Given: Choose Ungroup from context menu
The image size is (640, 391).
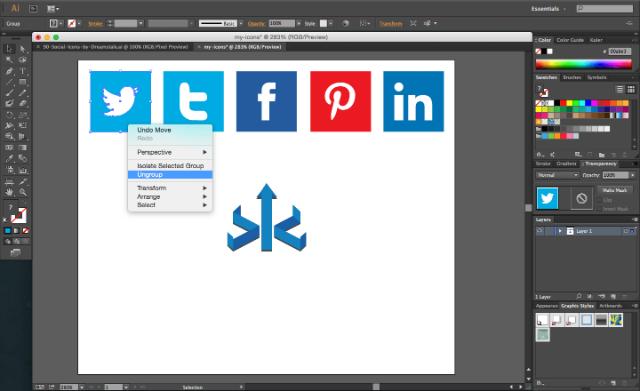Looking at the screenshot, I should pos(170,175).
